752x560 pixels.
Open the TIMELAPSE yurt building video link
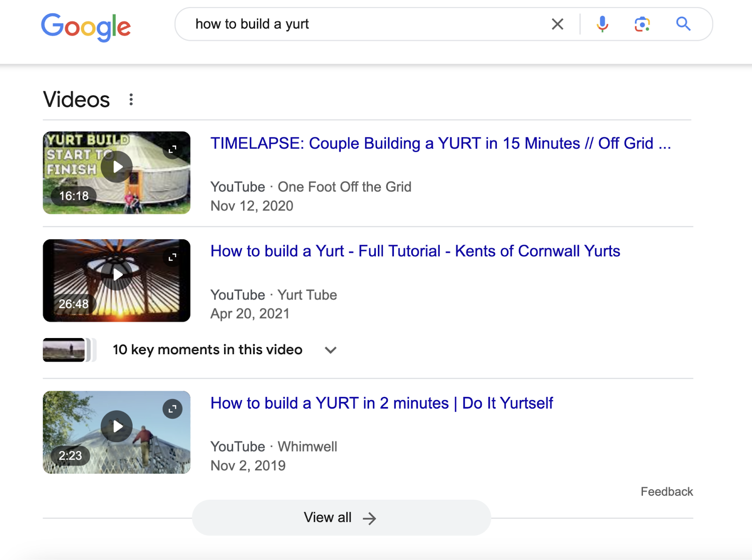tap(441, 143)
